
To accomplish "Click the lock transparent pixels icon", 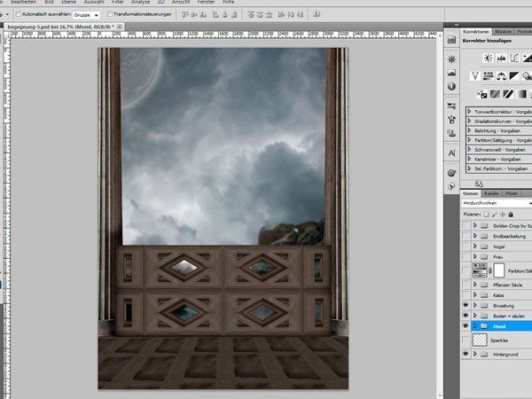I will pyautogui.click(x=487, y=215).
